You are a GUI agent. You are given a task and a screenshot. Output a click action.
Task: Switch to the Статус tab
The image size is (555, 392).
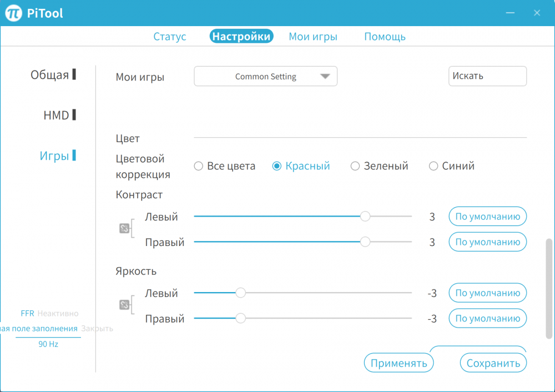tap(170, 36)
